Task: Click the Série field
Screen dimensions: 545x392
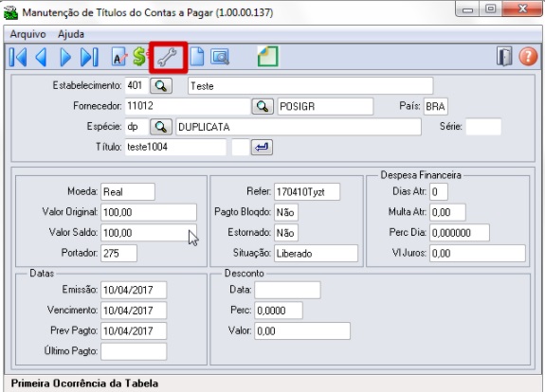Action: coord(483,127)
